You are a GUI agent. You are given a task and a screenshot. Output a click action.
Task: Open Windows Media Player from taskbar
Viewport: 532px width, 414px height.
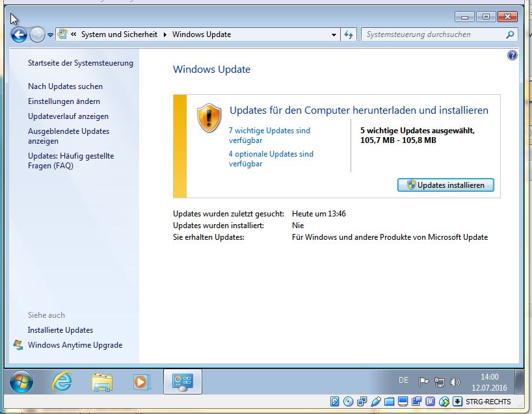tap(141, 382)
